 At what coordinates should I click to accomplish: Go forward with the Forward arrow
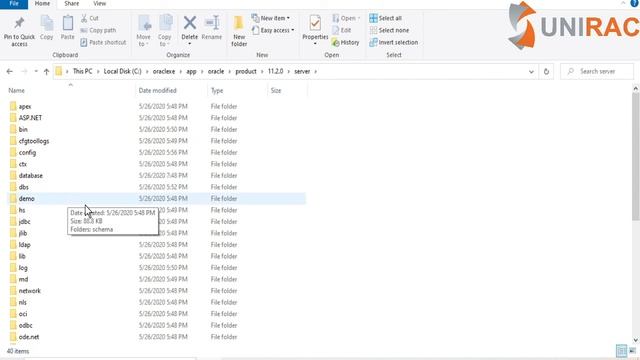24,71
